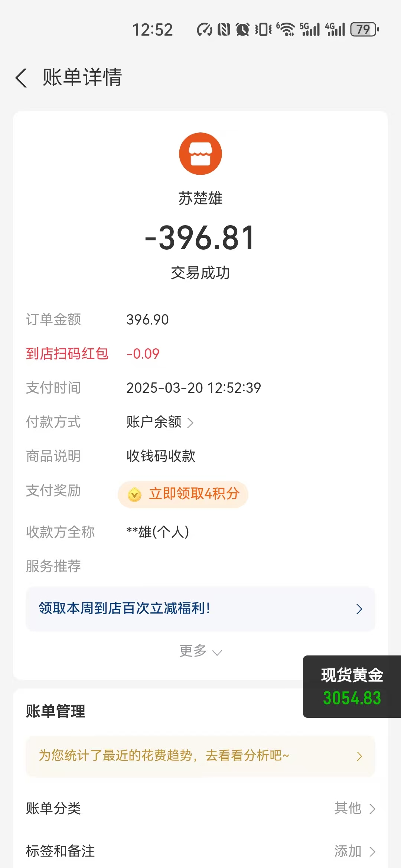This screenshot has height=868, width=401.
Task: Open 账户余额 payment method details
Action: pos(160,422)
